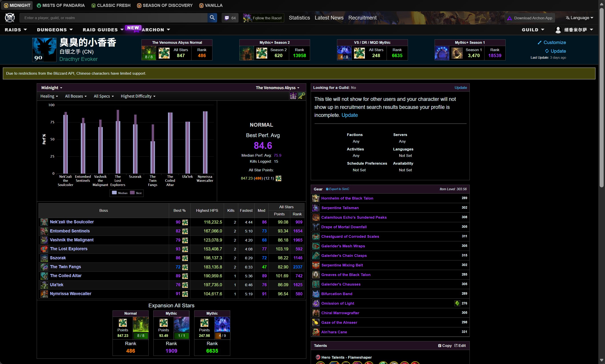Switch to Classic Fresh tab
The height and width of the screenshot is (364, 605).
pyautogui.click(x=111, y=5)
